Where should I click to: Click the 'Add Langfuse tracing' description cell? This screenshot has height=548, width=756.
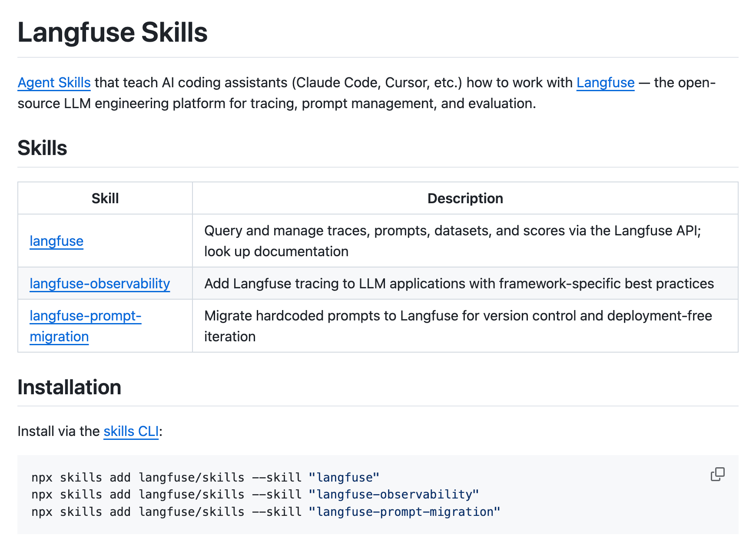tap(459, 284)
